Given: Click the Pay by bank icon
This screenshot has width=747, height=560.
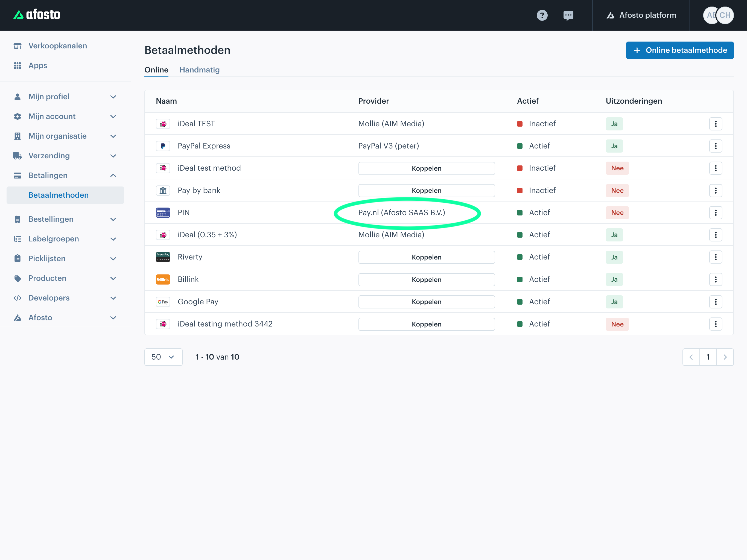Looking at the screenshot, I should (x=163, y=191).
